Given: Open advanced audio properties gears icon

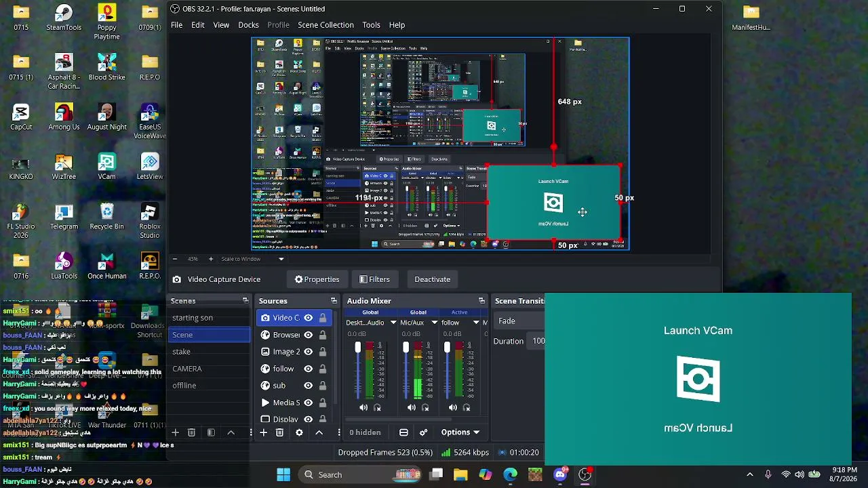Looking at the screenshot, I should (x=424, y=432).
